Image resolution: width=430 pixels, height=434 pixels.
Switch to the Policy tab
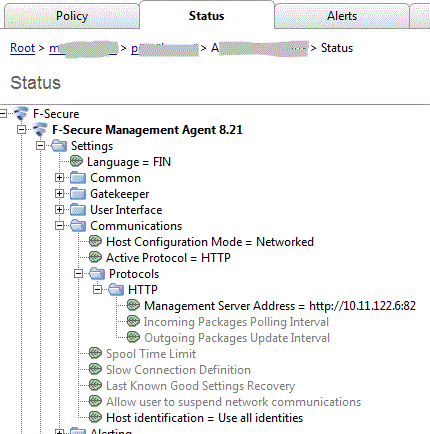(72, 16)
